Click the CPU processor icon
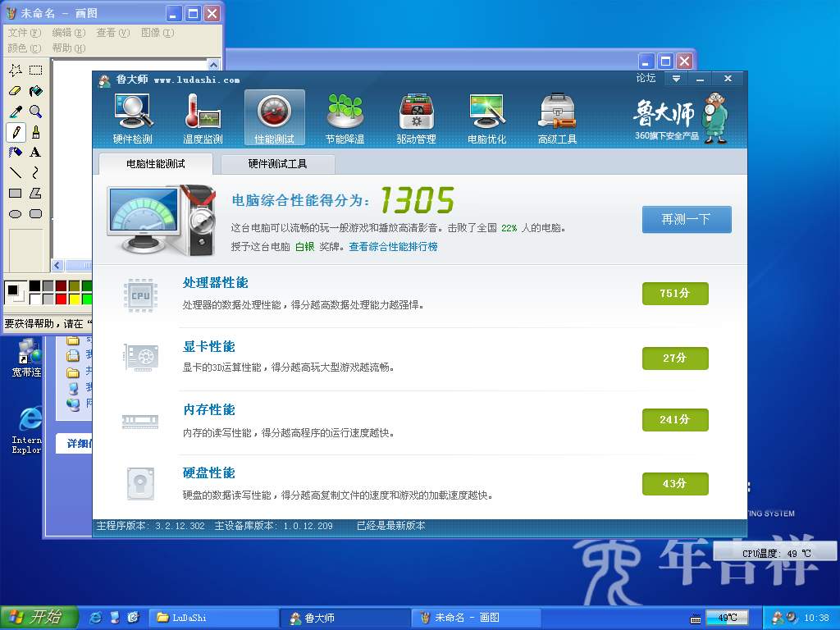This screenshot has height=630, width=840. (x=140, y=295)
